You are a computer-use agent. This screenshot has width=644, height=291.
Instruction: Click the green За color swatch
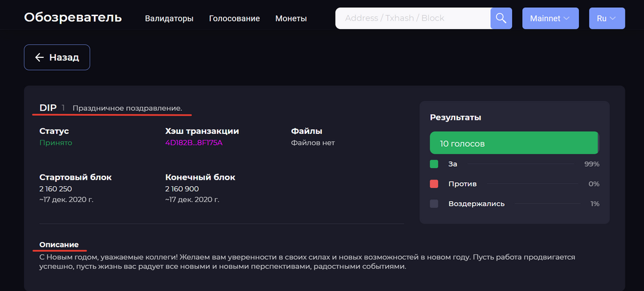point(434,164)
